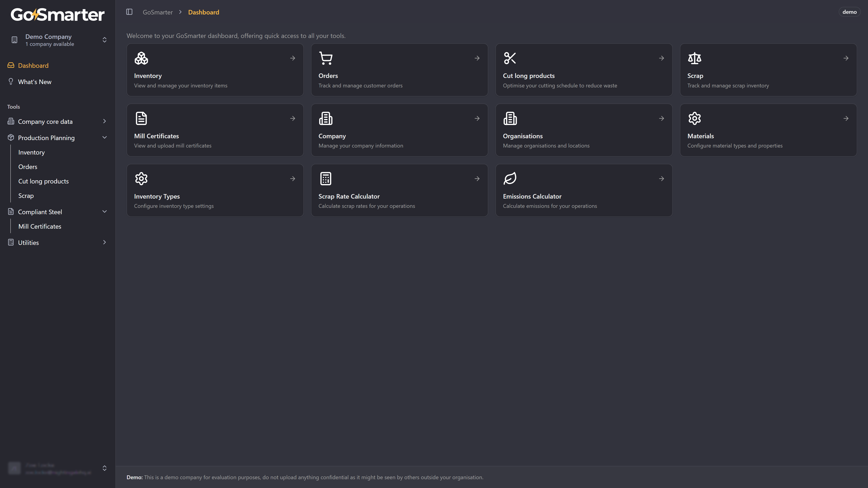Open Orders via shopping cart icon
Image resolution: width=868 pixels, height=488 pixels.
point(325,58)
